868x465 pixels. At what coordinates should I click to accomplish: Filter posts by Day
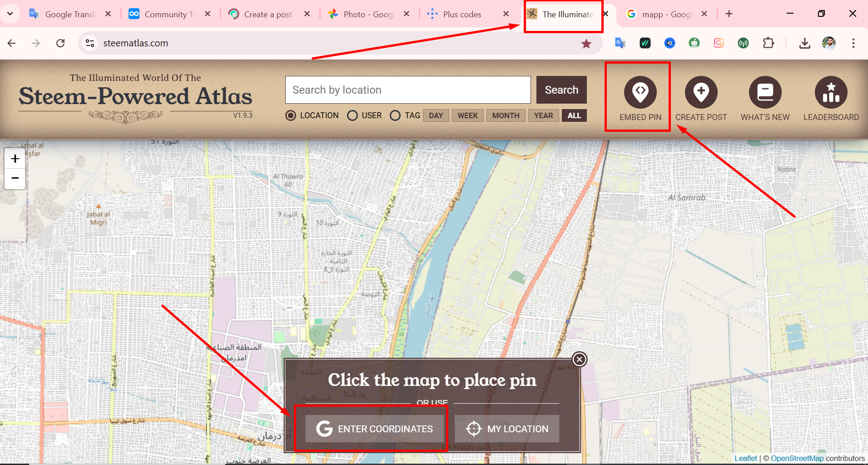pos(436,115)
